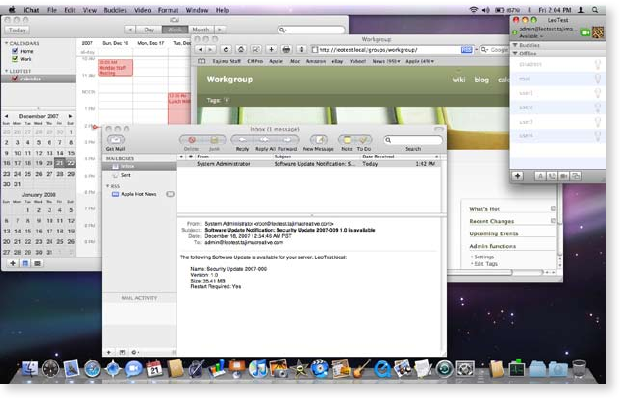Open the Available status dropdown in iChat

(533, 33)
